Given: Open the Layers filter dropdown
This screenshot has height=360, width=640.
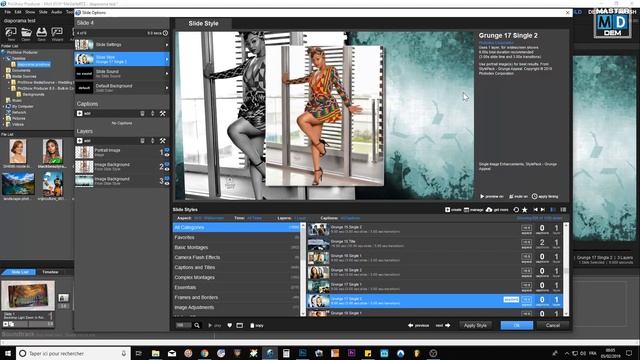Looking at the screenshot, I should (300, 218).
